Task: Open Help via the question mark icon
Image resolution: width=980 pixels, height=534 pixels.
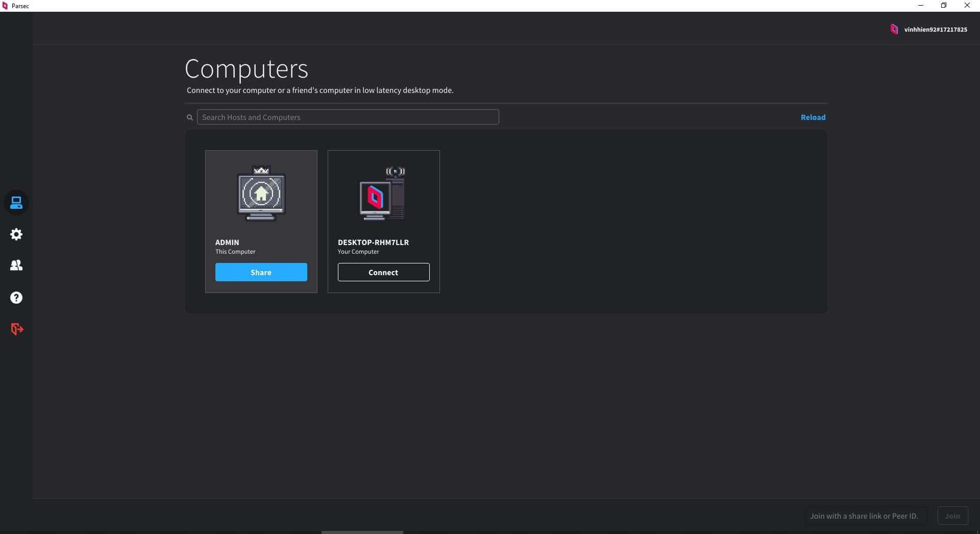Action: coord(16,298)
